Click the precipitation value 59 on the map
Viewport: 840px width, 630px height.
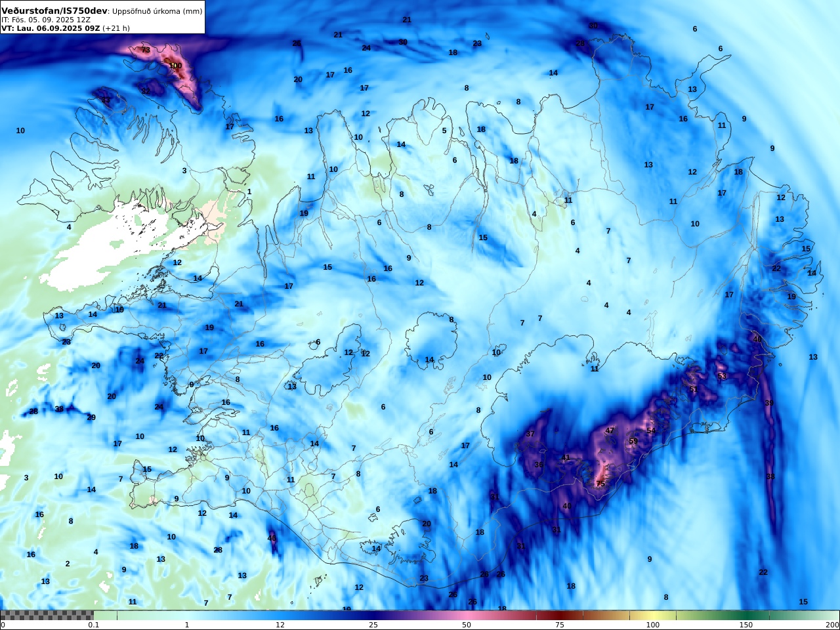(633, 441)
